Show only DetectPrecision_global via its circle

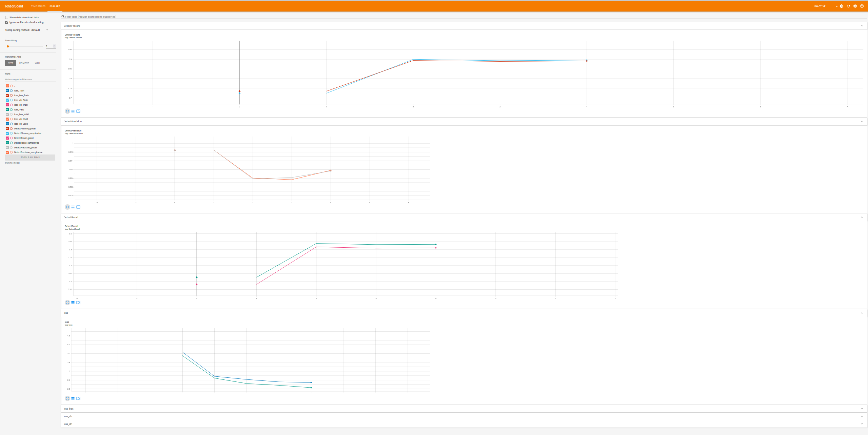click(x=11, y=147)
